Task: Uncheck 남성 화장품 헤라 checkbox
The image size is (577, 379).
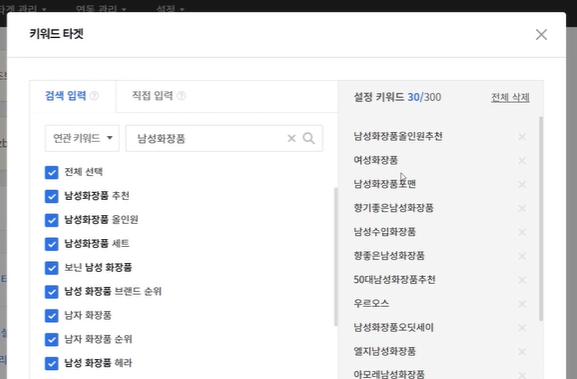Action: point(52,364)
